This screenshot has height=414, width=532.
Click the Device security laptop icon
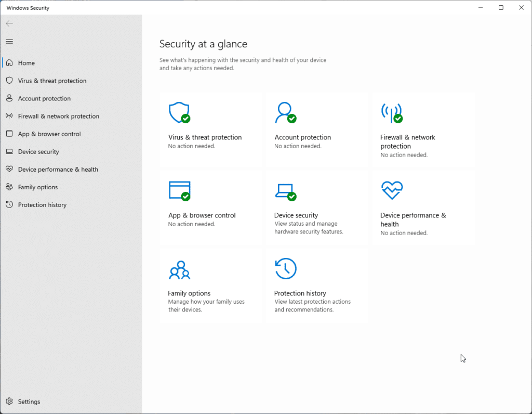pyautogui.click(x=285, y=190)
